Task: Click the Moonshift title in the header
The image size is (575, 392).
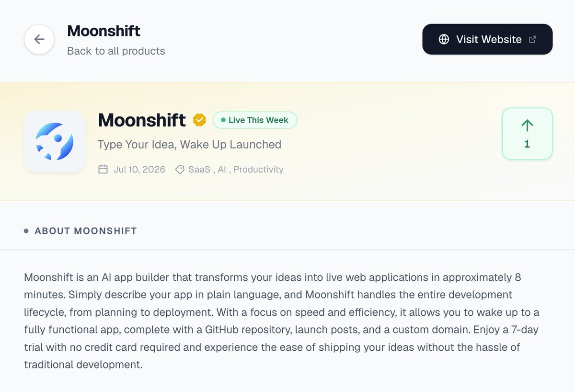Action: 103,31
